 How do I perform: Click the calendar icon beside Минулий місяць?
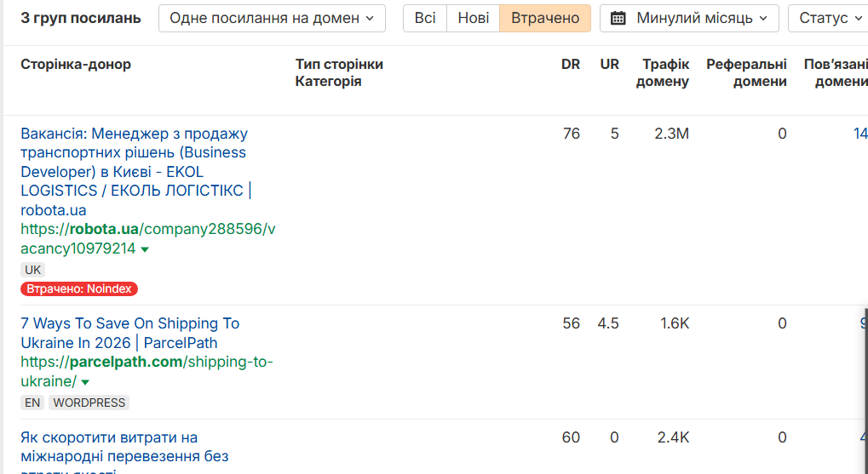[618, 19]
